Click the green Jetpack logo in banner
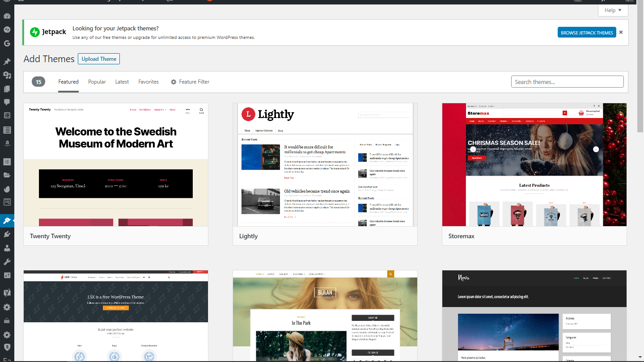The height and width of the screenshot is (362, 644). [x=34, y=32]
